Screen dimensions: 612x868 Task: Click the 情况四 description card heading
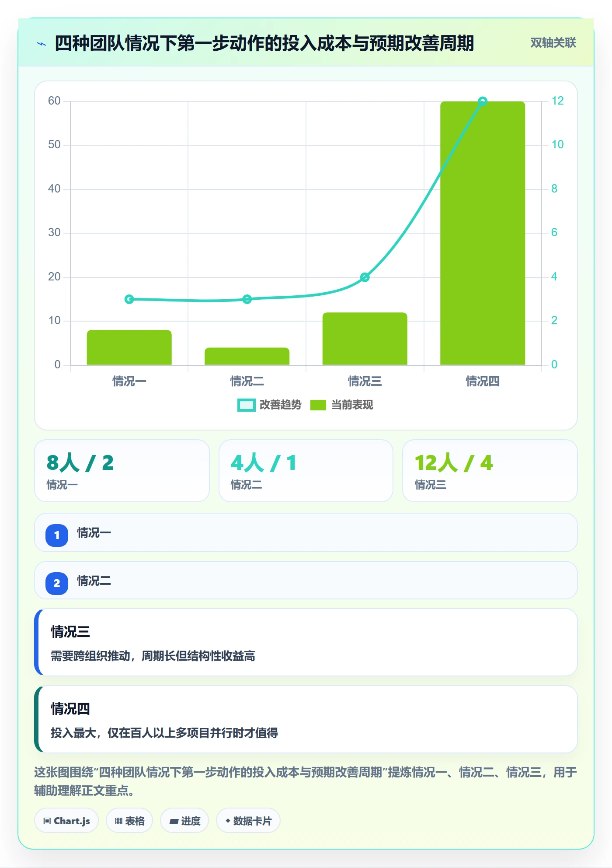click(x=70, y=709)
